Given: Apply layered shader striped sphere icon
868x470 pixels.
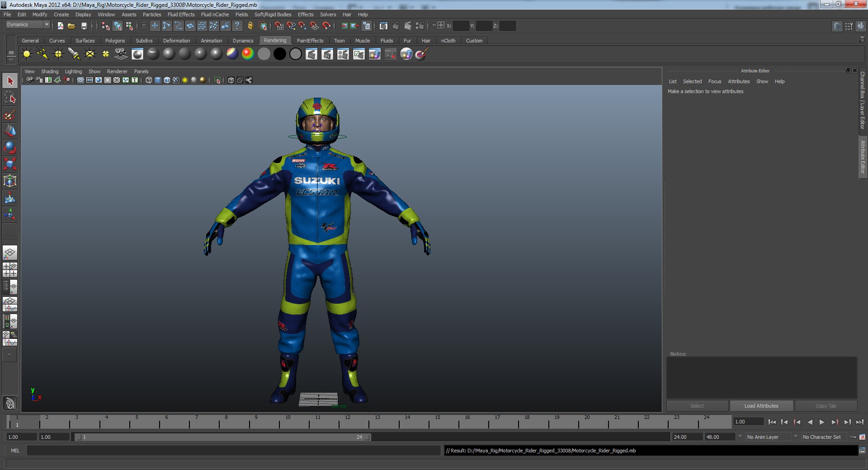Looking at the screenshot, I should (x=232, y=54).
